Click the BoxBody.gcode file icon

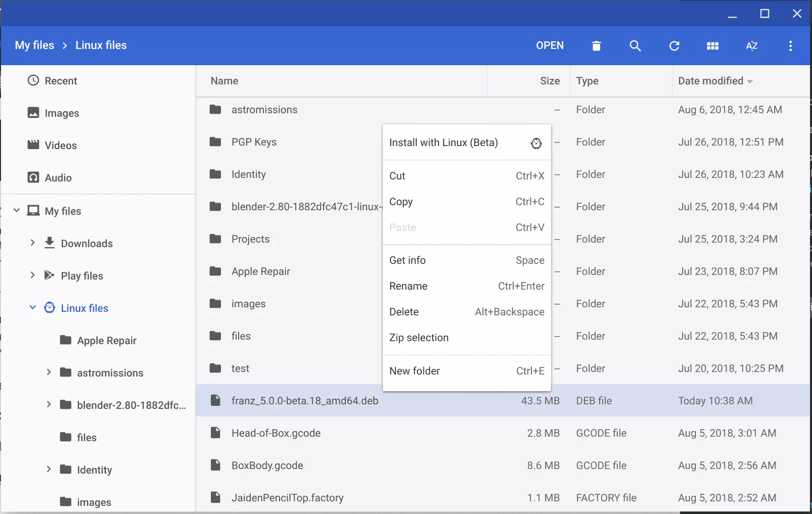tap(215, 465)
